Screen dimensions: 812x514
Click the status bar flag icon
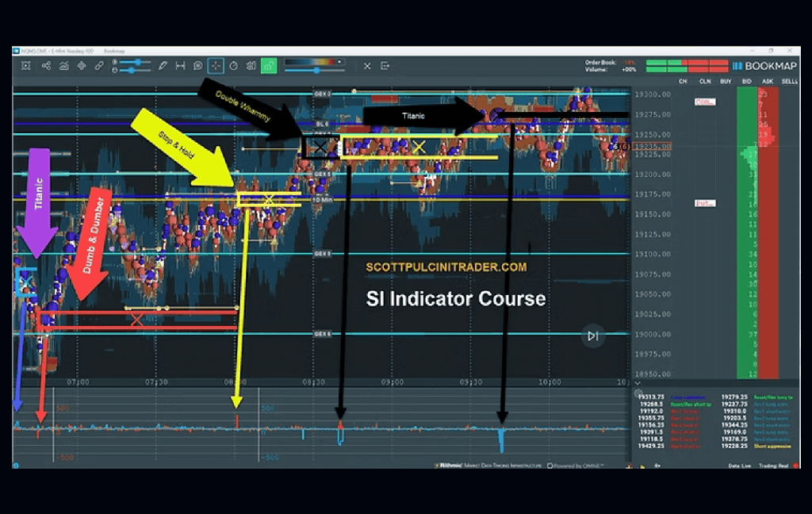629,466
